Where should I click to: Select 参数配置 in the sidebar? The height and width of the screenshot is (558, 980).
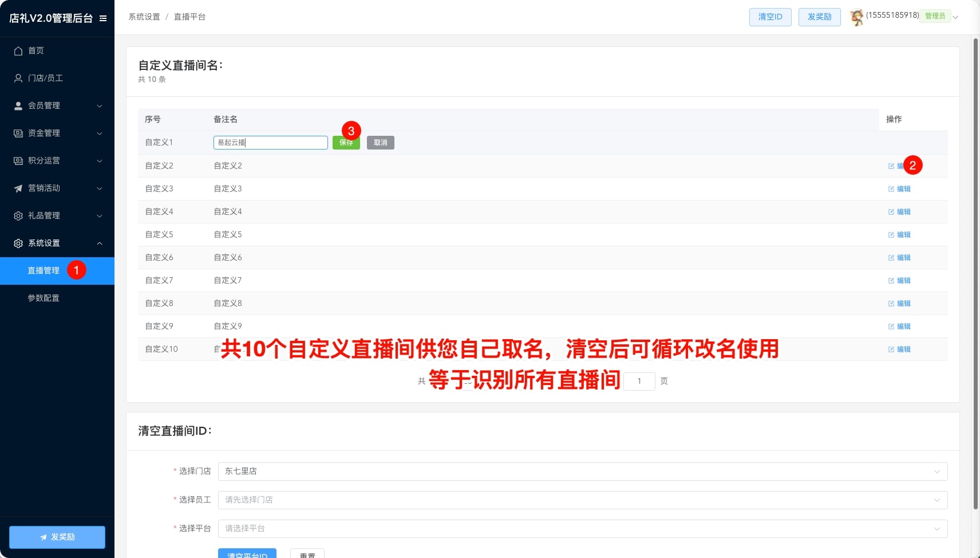click(x=44, y=298)
